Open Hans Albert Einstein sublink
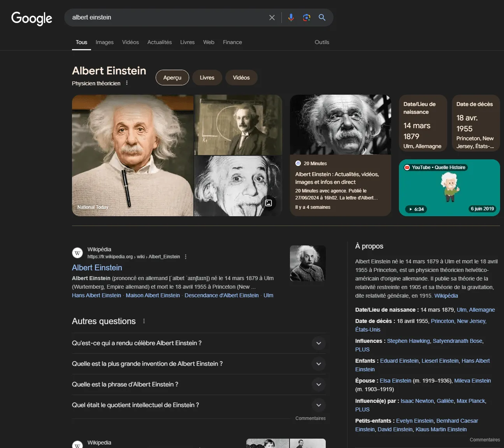Image resolution: width=504 pixels, height=448 pixels. tap(97, 295)
